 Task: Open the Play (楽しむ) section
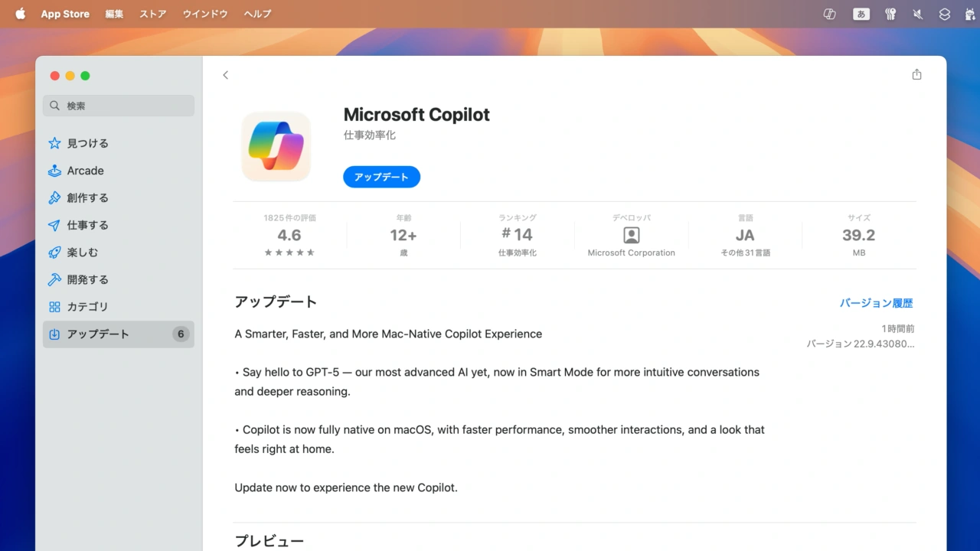tap(82, 252)
